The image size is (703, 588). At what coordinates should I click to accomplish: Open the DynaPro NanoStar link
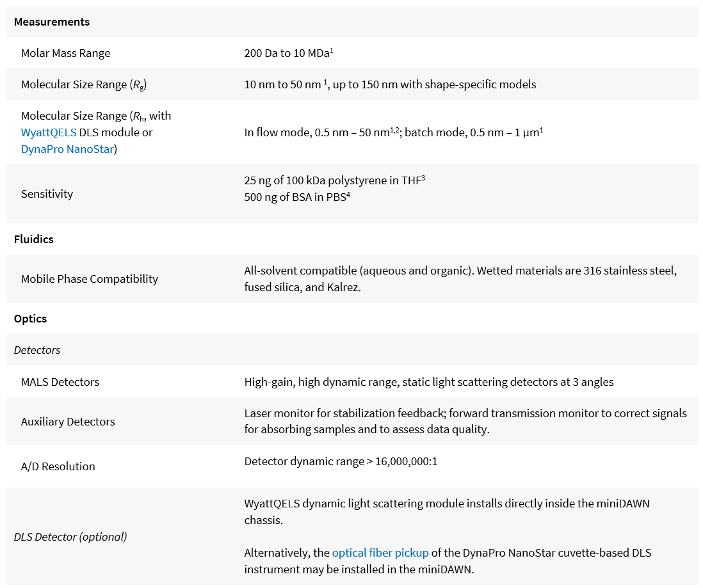pyautogui.click(x=67, y=149)
